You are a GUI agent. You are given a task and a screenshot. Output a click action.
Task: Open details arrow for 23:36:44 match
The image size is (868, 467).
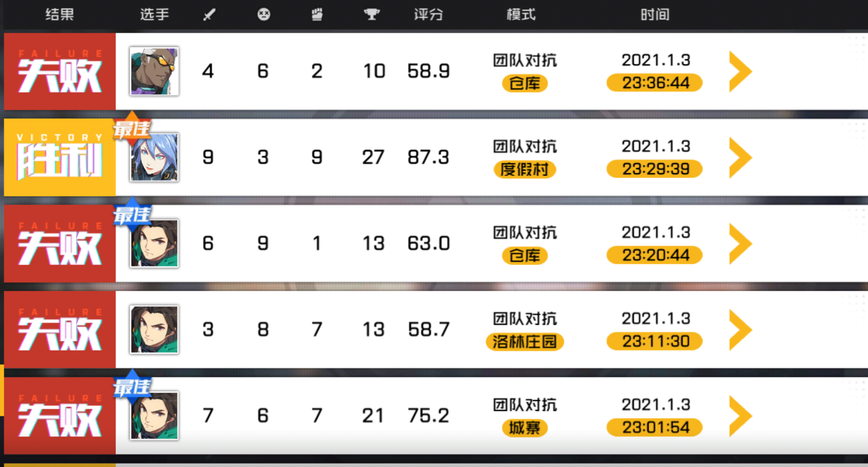coord(740,71)
